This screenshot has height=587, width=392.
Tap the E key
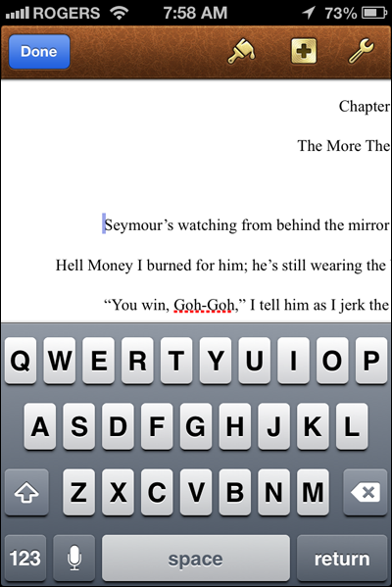[x=98, y=361]
